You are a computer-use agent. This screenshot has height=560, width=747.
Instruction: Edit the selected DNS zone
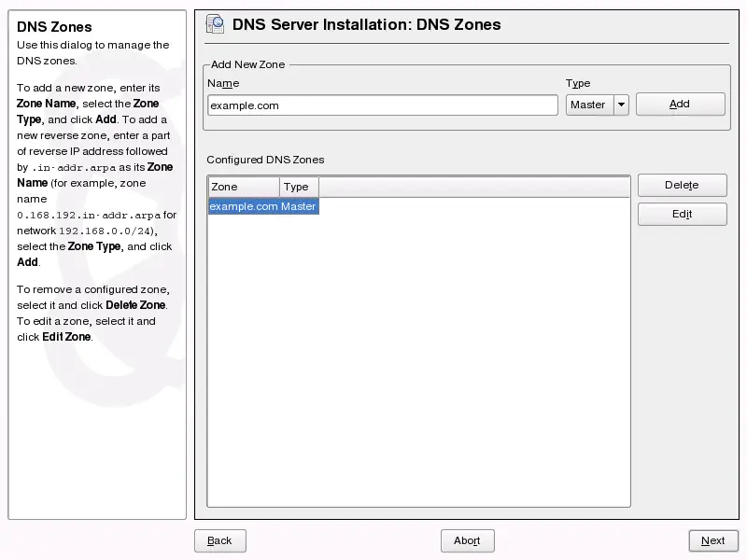pyautogui.click(x=682, y=215)
